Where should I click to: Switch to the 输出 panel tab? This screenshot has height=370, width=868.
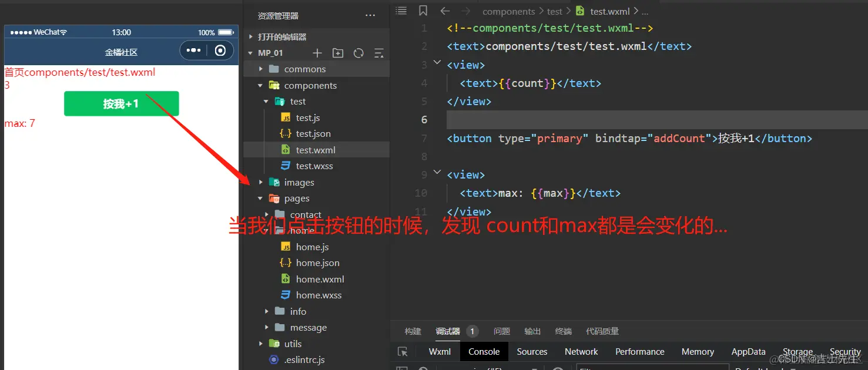pyautogui.click(x=532, y=331)
